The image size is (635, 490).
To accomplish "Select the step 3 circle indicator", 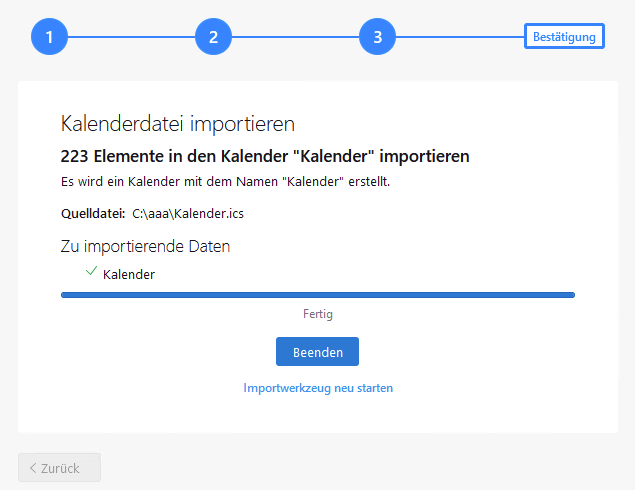I will click(377, 38).
